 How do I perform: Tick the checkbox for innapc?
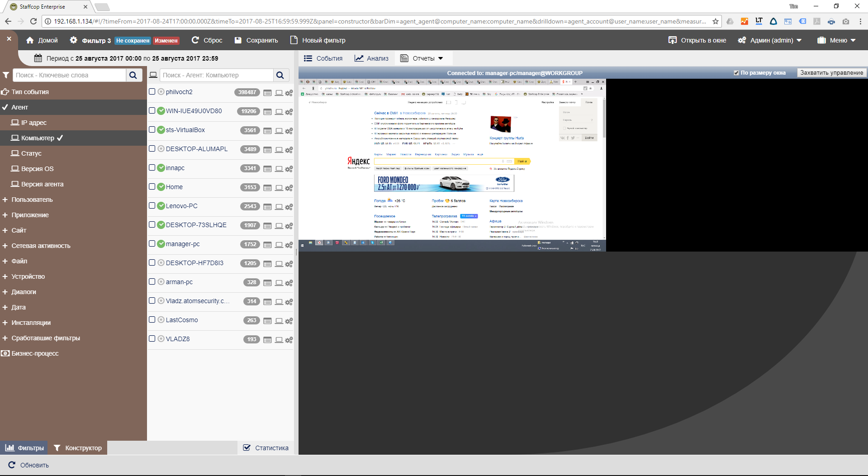coord(152,167)
